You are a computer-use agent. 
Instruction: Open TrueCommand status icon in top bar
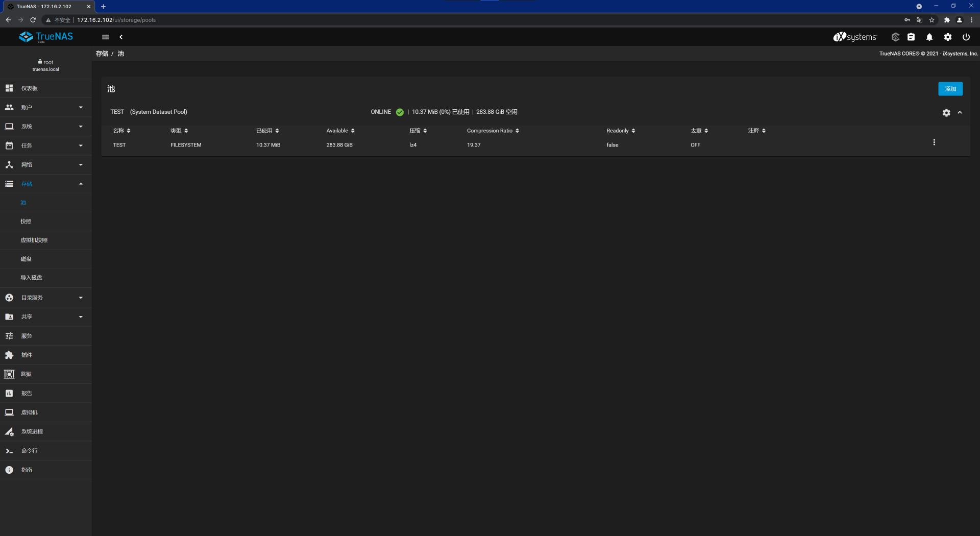895,37
